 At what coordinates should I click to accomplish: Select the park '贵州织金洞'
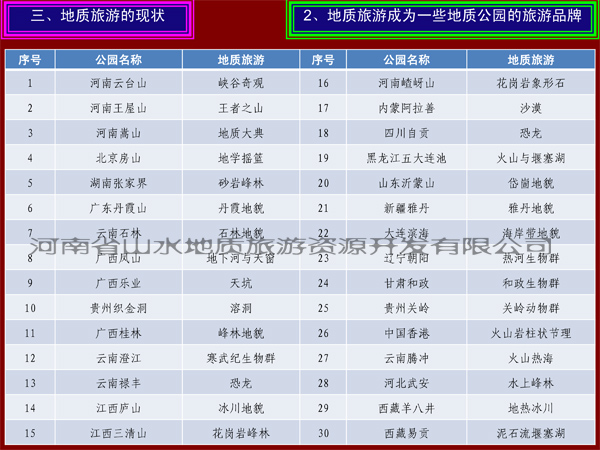pyautogui.click(x=119, y=308)
